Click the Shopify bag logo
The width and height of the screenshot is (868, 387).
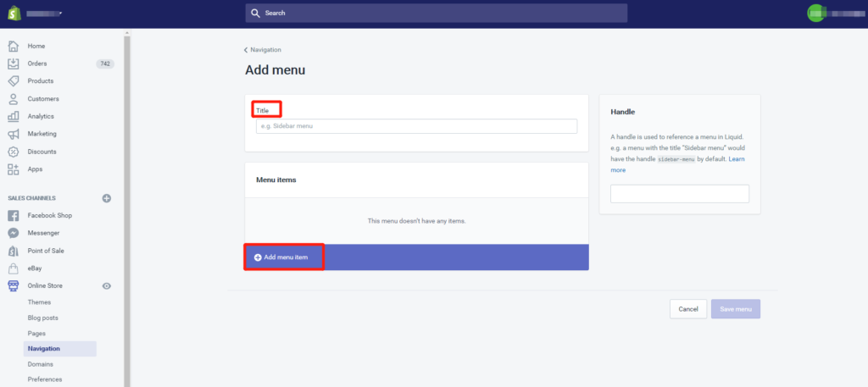pyautogui.click(x=14, y=13)
